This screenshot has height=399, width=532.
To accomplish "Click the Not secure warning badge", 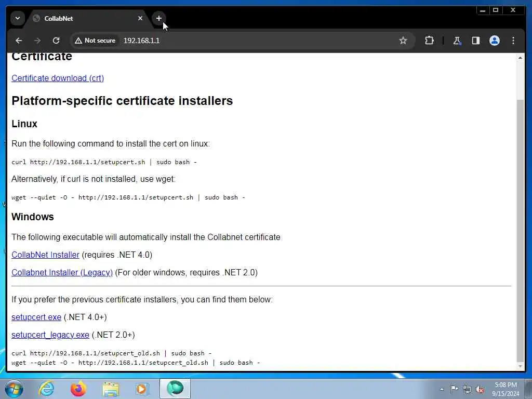I will coord(96,41).
